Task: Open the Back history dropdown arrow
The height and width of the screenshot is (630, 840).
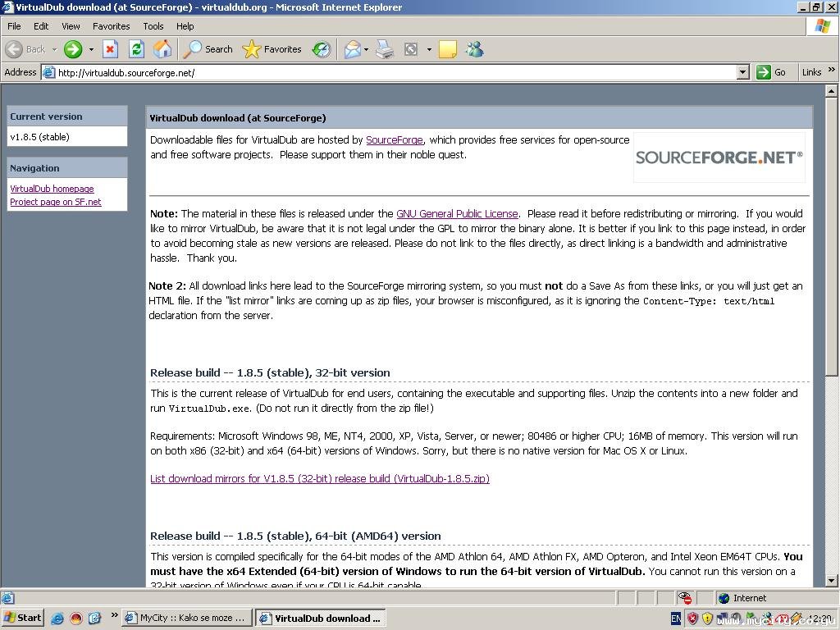Action: (54, 49)
